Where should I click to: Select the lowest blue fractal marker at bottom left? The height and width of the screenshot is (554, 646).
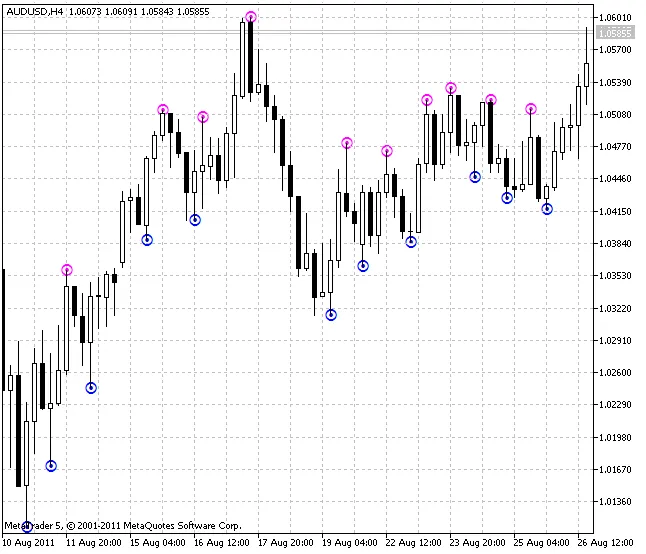(x=27, y=526)
